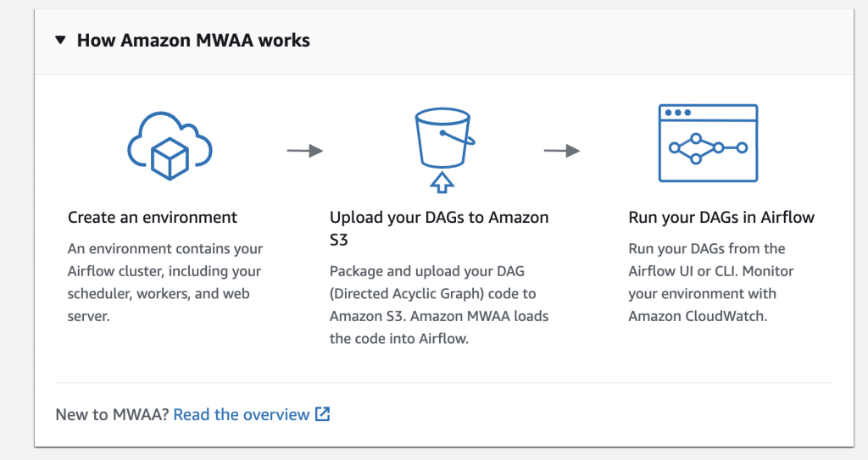Click the Airflow DAG window icon
Viewport: 868px width, 460px height.
tap(708, 142)
